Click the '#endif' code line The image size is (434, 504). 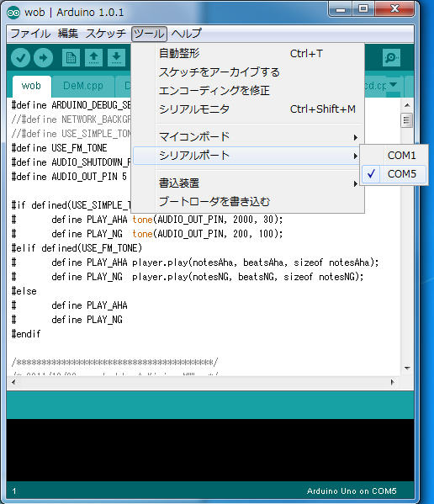26,334
